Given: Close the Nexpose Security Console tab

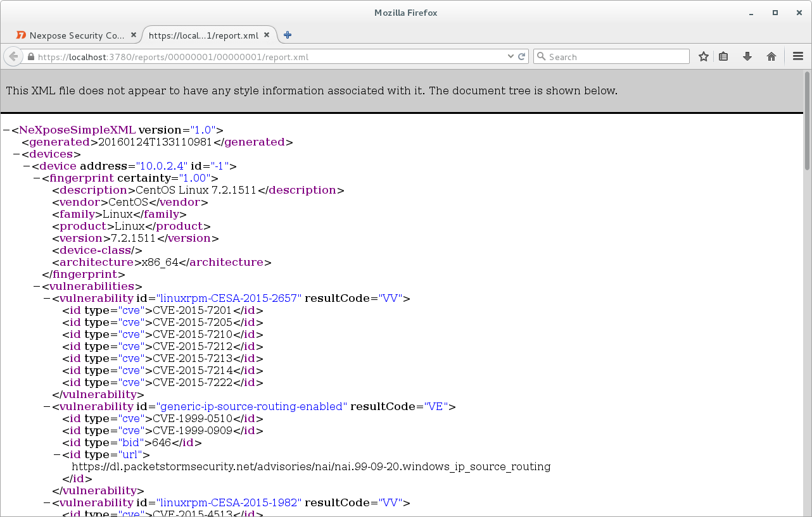Looking at the screenshot, I should (x=134, y=35).
